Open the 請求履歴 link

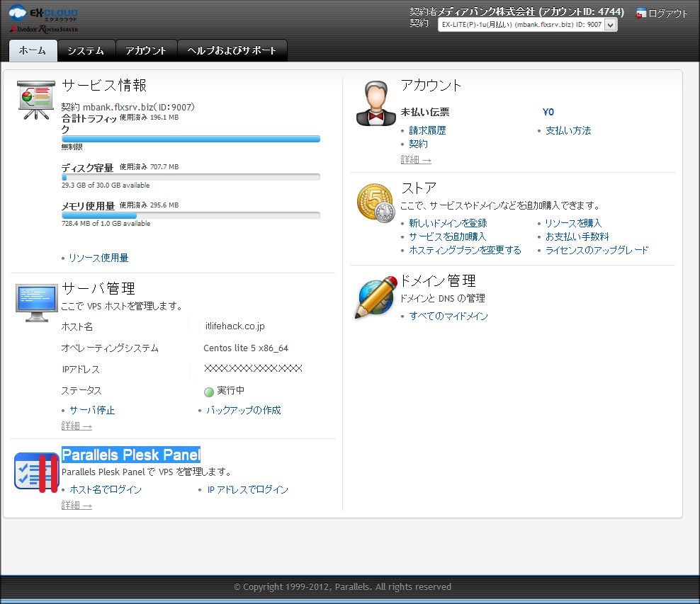tap(427, 130)
